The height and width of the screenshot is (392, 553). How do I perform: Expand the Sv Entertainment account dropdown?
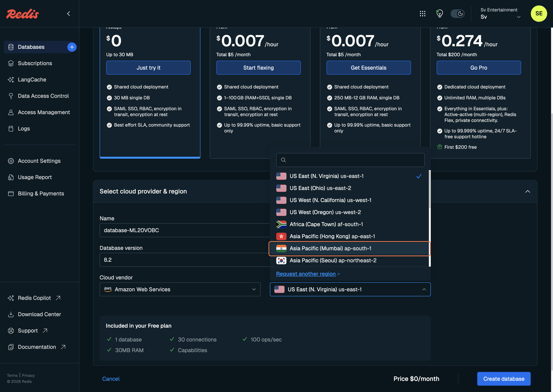tap(500, 14)
